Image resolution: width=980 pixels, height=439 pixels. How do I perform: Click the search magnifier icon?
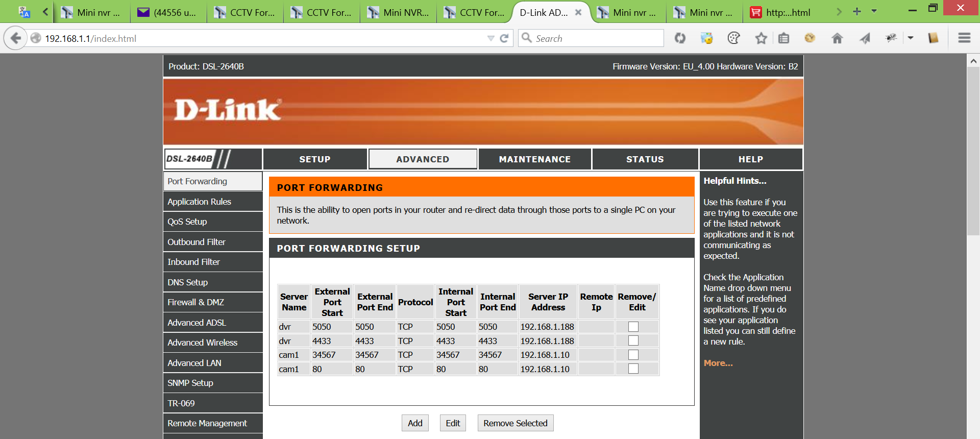tap(527, 38)
